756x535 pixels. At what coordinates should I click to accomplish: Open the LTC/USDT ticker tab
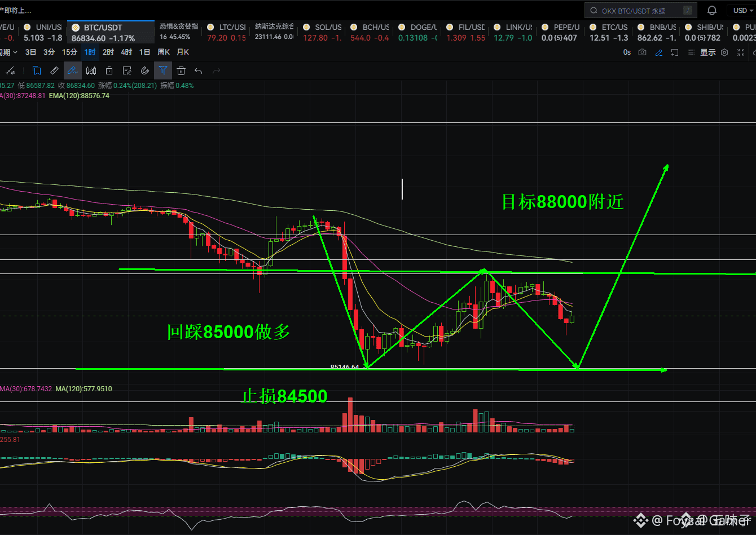[x=226, y=32]
